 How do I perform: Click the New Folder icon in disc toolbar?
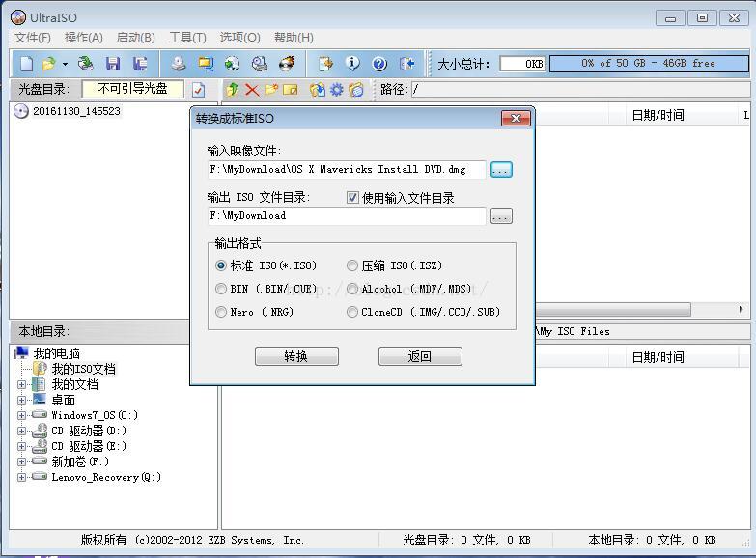[x=271, y=89]
